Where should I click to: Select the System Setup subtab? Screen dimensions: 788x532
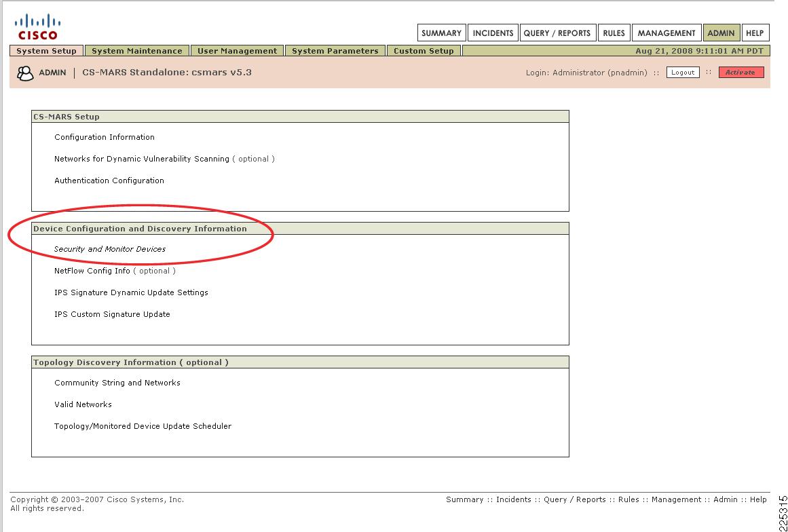click(46, 51)
